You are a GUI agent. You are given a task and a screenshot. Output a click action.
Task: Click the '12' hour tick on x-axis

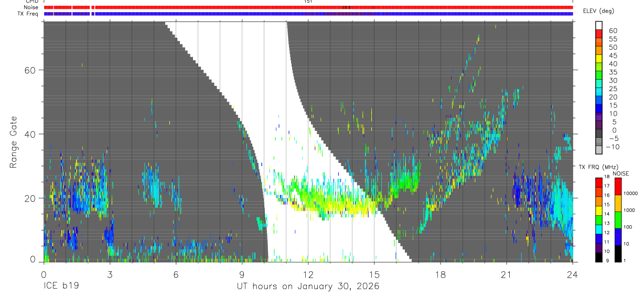pos(308,274)
